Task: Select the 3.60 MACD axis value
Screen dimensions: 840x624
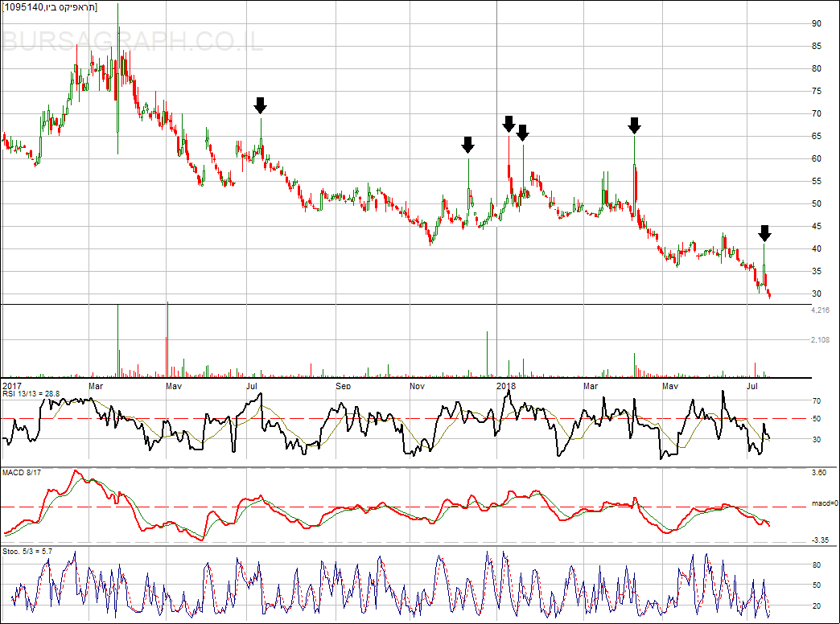Action: pos(819,472)
